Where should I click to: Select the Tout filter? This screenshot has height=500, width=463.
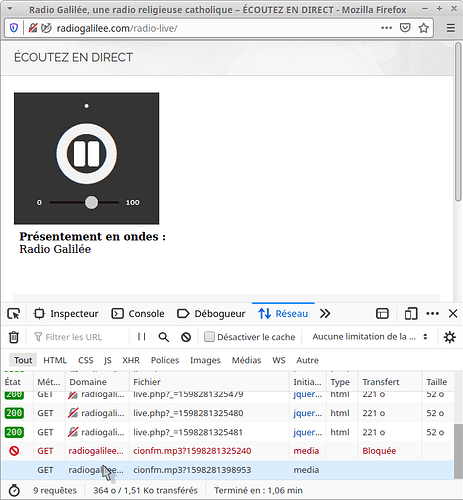click(x=23, y=360)
